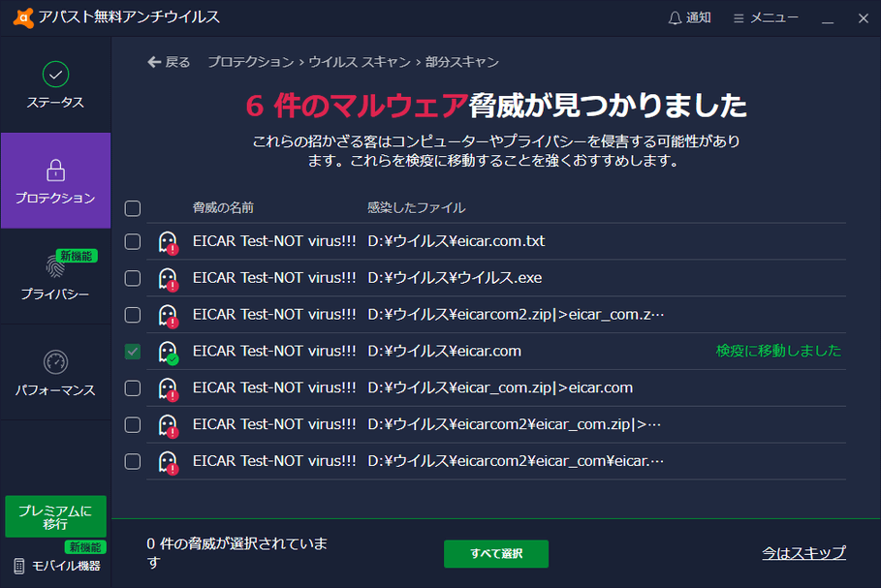The width and height of the screenshot is (881, 588).
Task: Click the 新機能 badge above モバイル機器
Action: point(85,547)
